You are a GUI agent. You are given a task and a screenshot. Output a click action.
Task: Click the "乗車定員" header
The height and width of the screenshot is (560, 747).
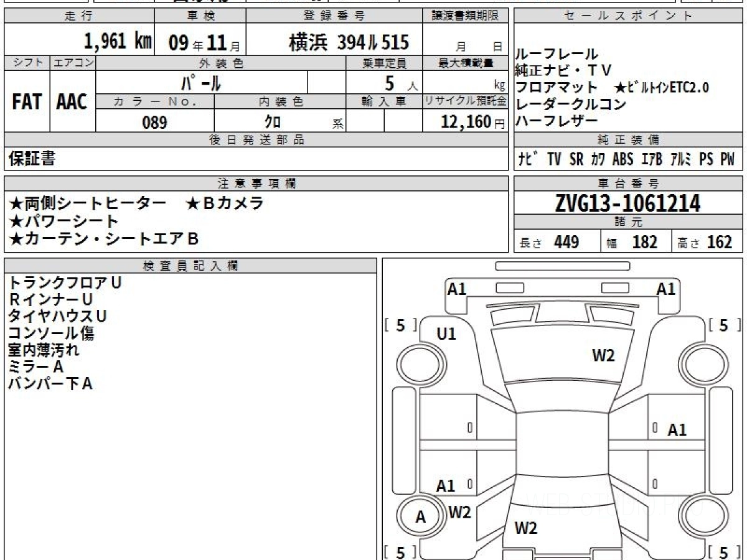click(384, 63)
